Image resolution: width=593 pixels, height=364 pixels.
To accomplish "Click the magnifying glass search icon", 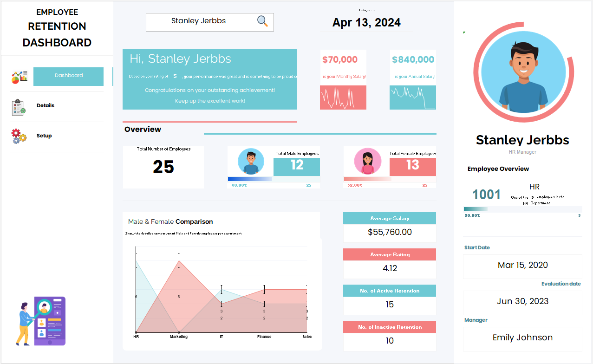I will (262, 21).
